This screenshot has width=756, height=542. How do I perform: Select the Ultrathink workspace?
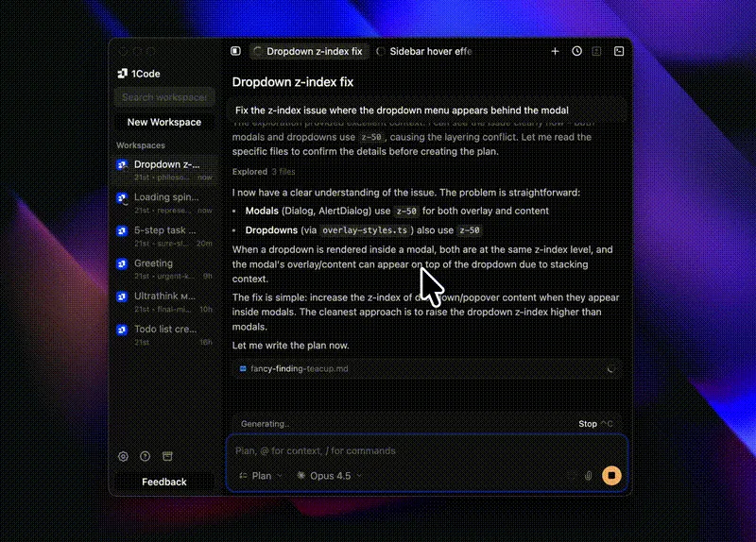164,301
